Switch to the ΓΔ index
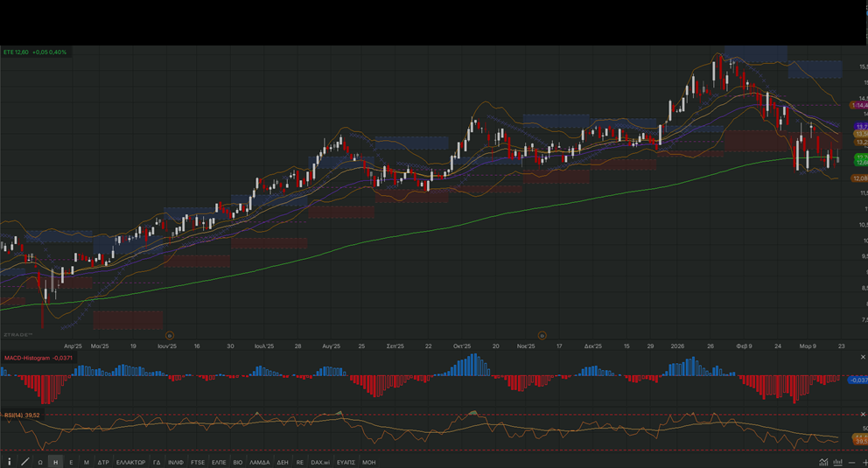Screen dimensions: 868x468 click(157, 462)
